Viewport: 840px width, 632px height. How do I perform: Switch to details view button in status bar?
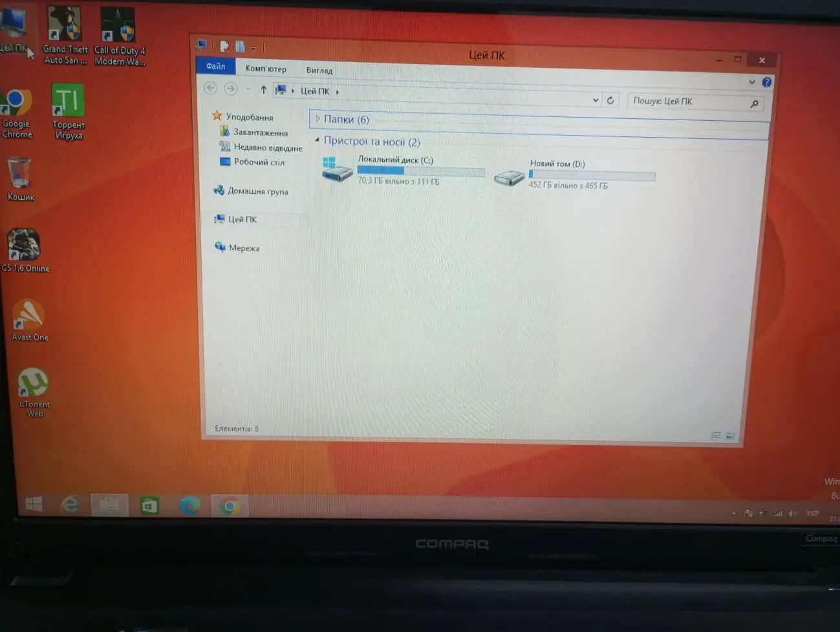coord(716,436)
